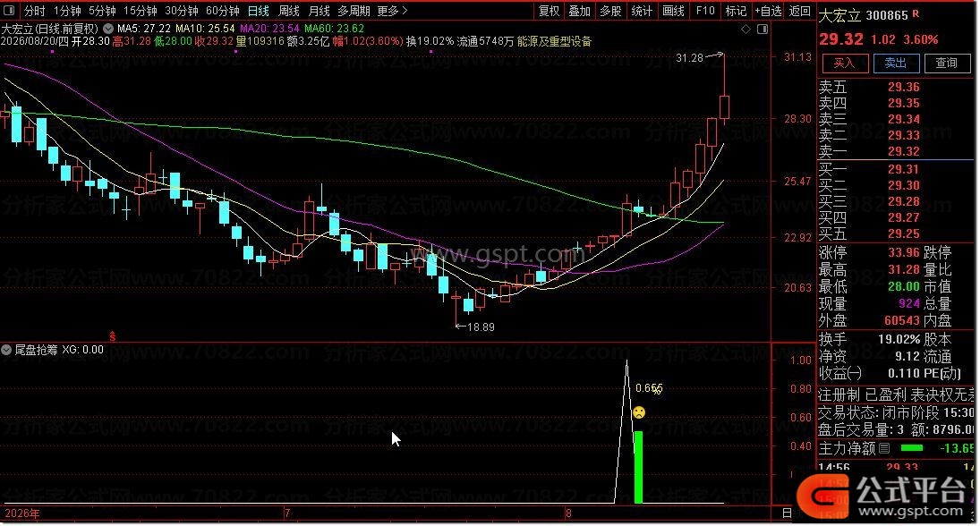Select the 周线 period tab
Image resolution: width=980 pixels, height=526 pixels.
[289, 11]
